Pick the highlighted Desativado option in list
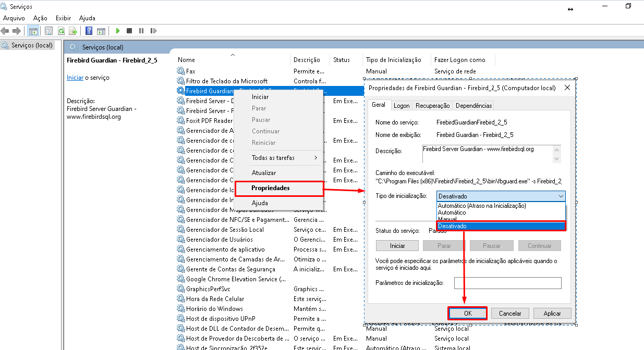644x350 pixels. click(501, 226)
